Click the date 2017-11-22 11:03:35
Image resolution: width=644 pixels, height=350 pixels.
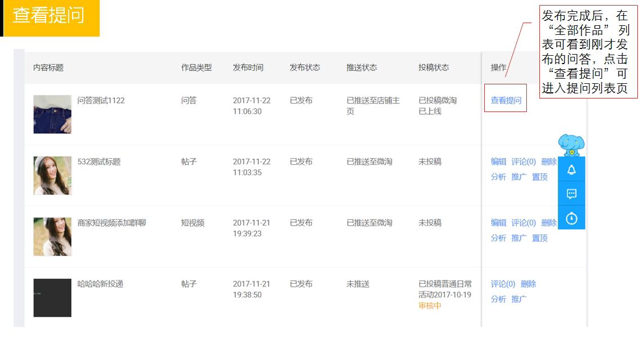252,167
